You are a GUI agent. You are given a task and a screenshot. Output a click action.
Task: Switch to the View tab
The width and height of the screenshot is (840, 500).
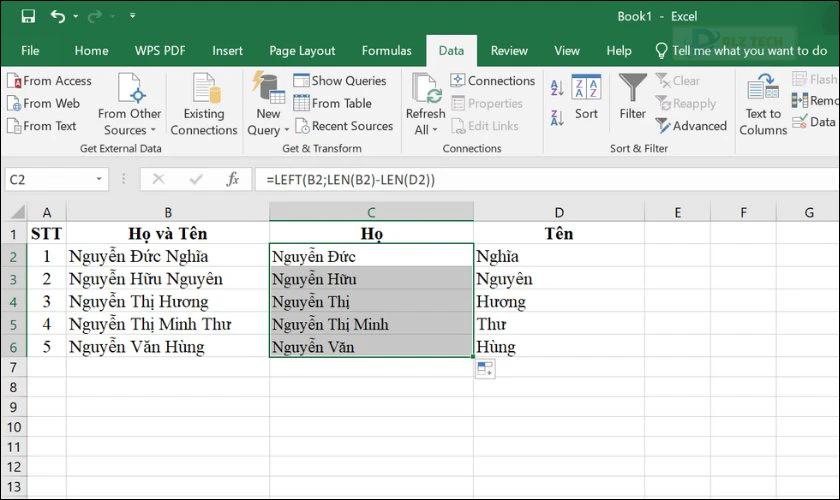[x=567, y=51]
